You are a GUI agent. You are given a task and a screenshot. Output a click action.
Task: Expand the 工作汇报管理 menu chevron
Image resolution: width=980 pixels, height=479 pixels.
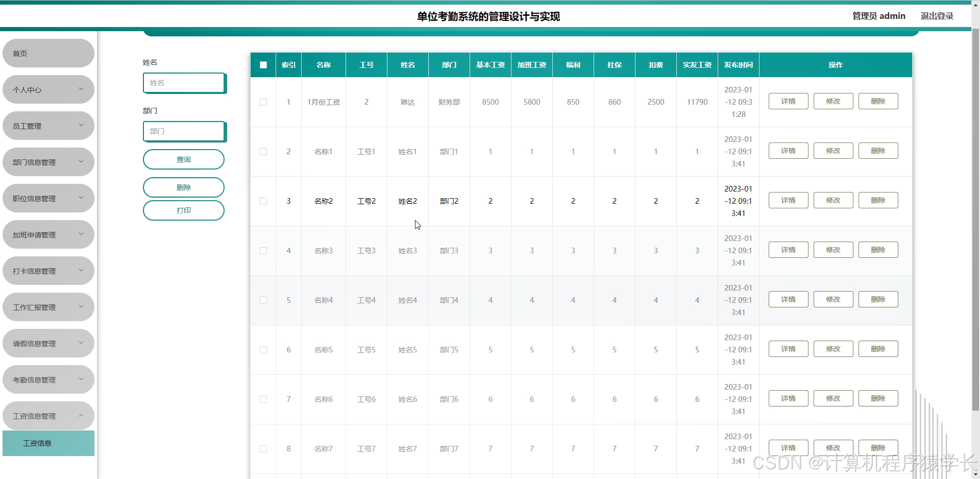[x=81, y=306]
